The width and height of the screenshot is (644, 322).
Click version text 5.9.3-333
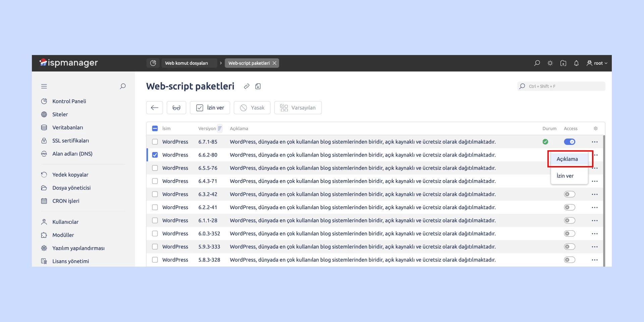click(209, 247)
